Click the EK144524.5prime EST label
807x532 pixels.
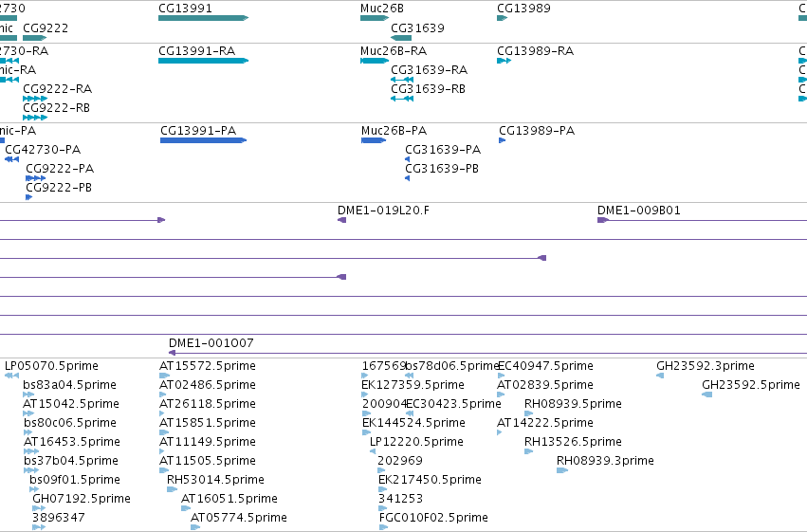[x=413, y=423]
